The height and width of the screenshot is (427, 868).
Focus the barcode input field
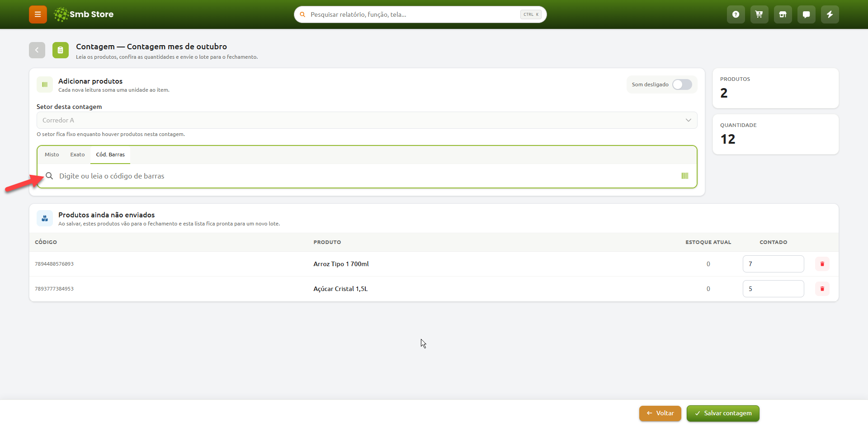[367, 176]
